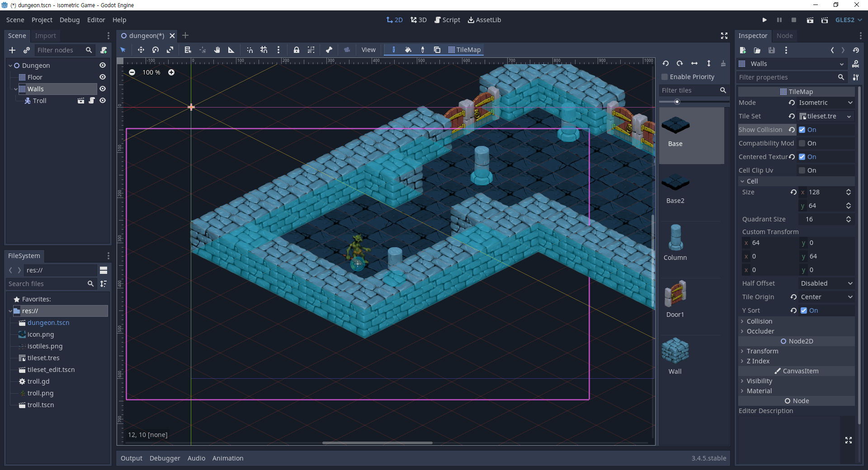868x470 pixels.
Task: Add a new node in Scene panel
Action: tap(12, 50)
